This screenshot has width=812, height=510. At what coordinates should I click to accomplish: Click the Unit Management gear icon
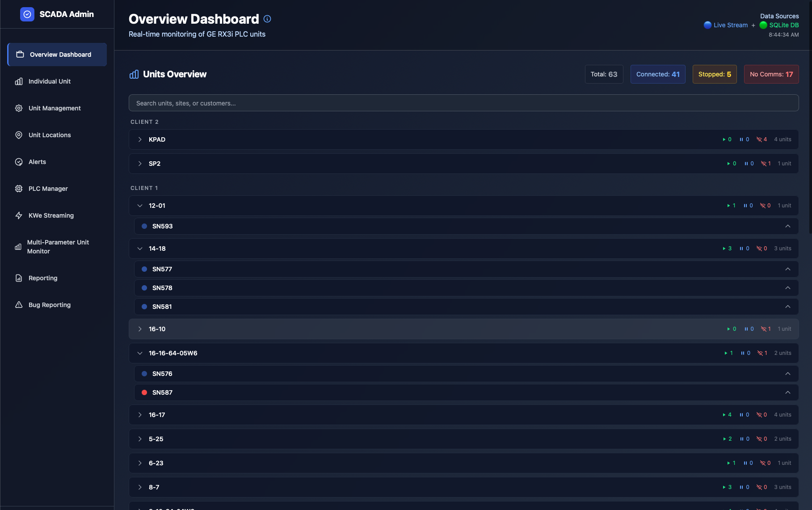19,108
